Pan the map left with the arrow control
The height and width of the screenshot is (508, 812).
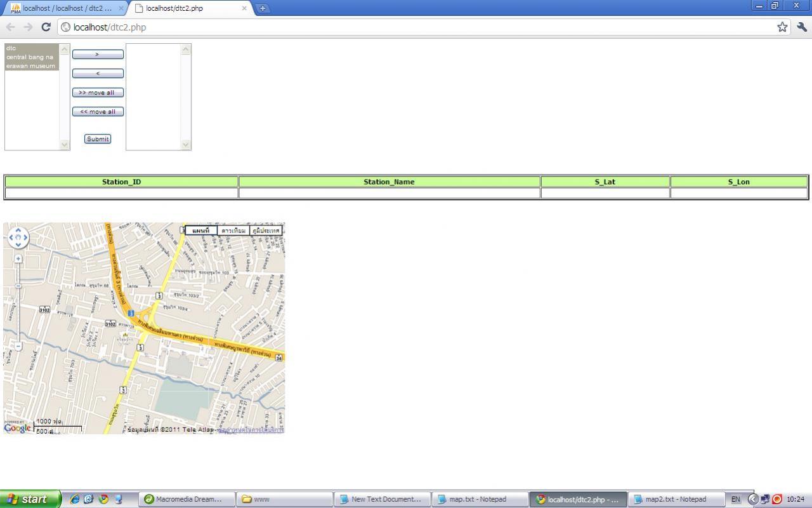point(11,237)
